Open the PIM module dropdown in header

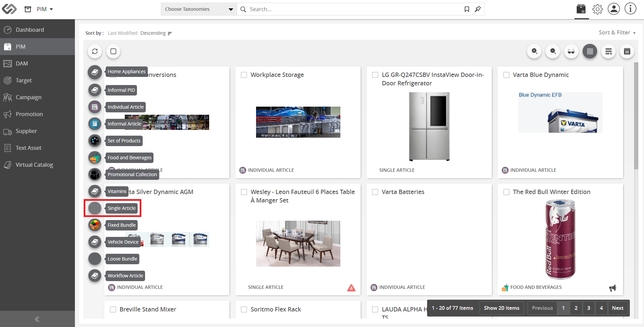(x=45, y=9)
